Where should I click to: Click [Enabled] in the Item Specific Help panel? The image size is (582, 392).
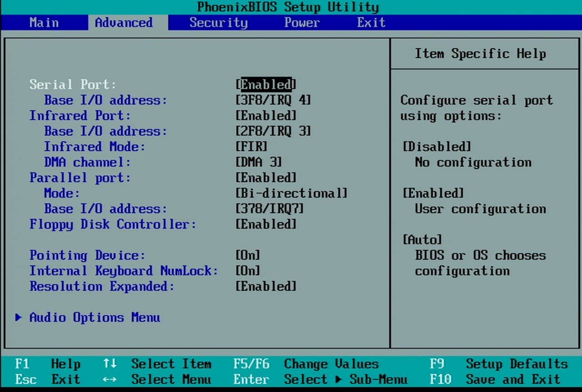coord(433,193)
